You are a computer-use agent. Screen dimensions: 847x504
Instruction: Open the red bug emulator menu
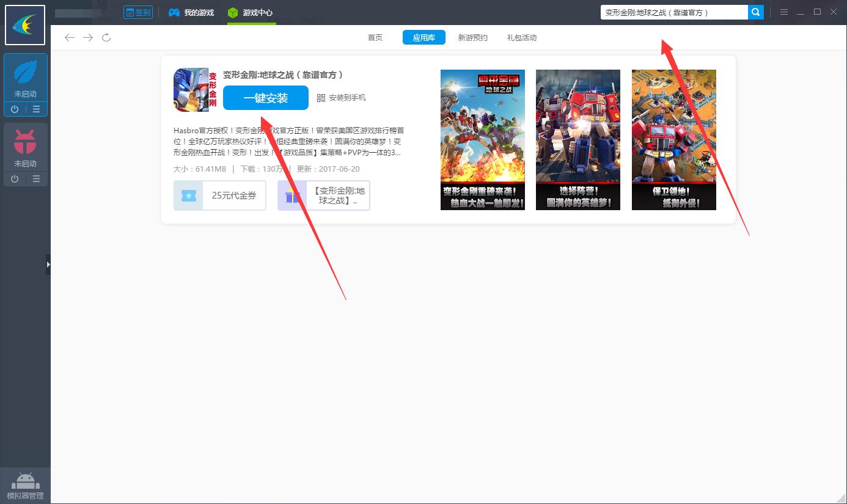pos(36,179)
